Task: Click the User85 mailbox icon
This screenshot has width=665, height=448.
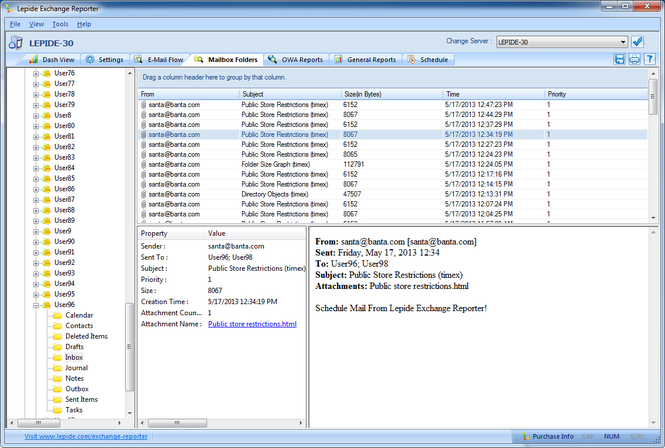Action: pyautogui.click(x=47, y=179)
